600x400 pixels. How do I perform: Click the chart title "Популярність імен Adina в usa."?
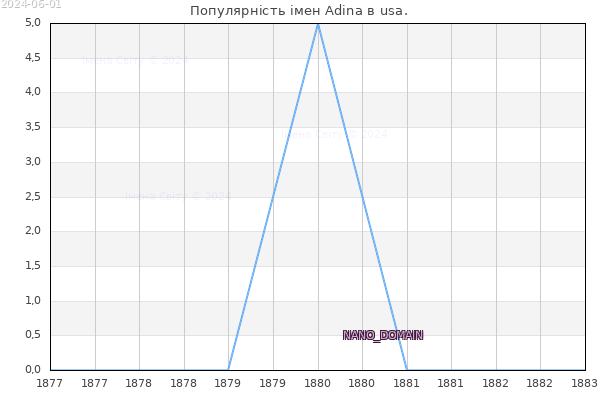(299, 11)
